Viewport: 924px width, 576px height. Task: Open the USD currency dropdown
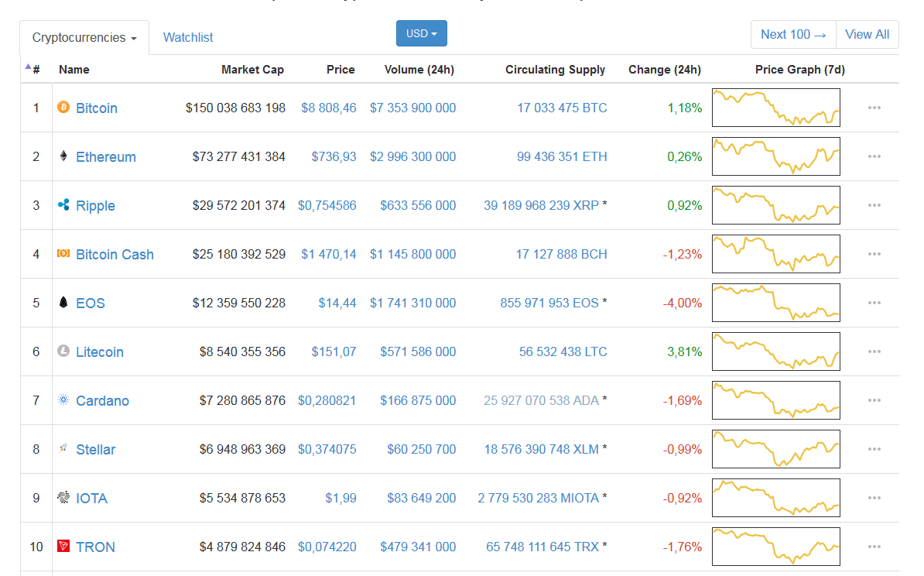(421, 33)
